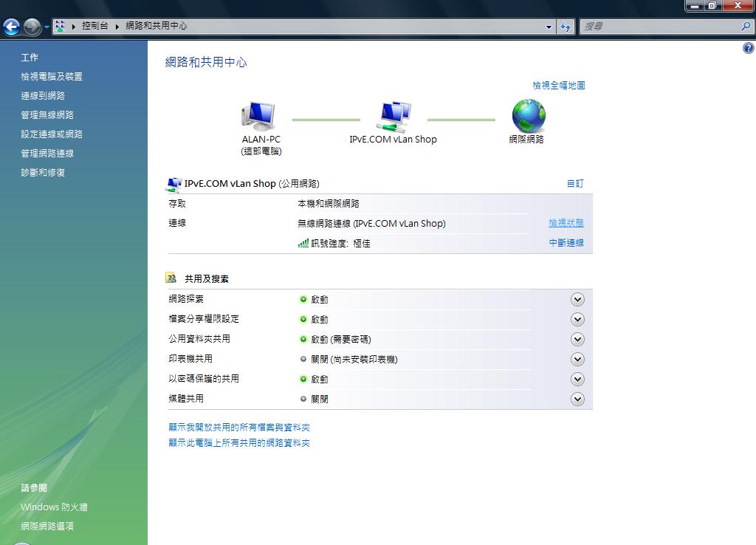The height and width of the screenshot is (545, 756).
Task: Expand the 媒體共用 section
Action: (x=577, y=399)
